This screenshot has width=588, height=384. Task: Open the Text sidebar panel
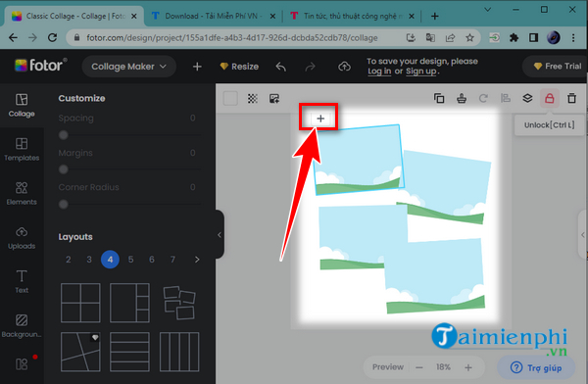click(x=22, y=281)
